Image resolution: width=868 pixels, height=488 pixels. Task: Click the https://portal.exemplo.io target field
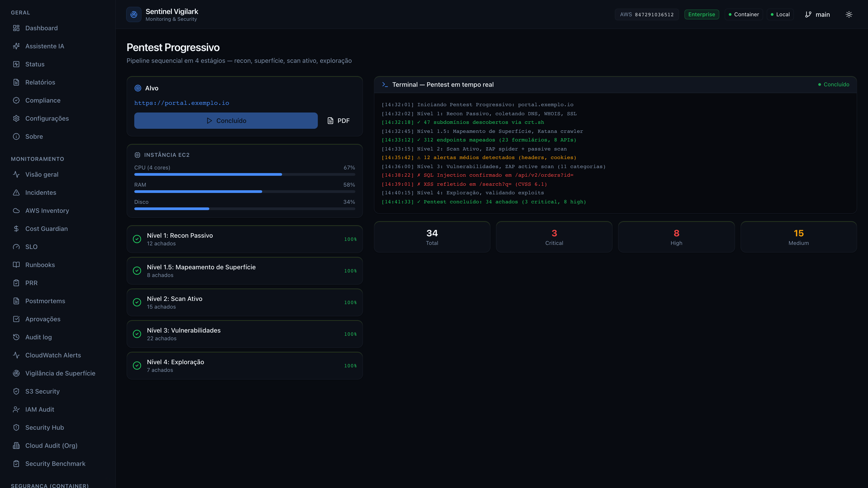point(182,103)
